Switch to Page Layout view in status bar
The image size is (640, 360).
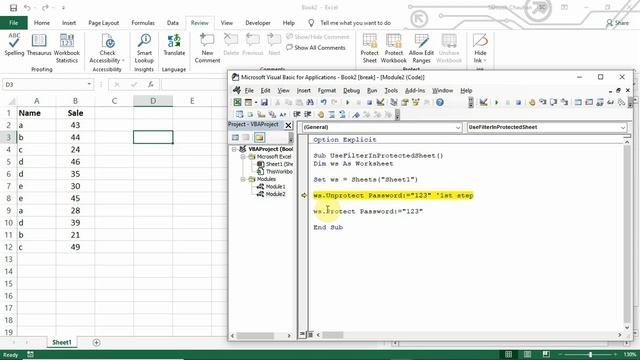527,354
